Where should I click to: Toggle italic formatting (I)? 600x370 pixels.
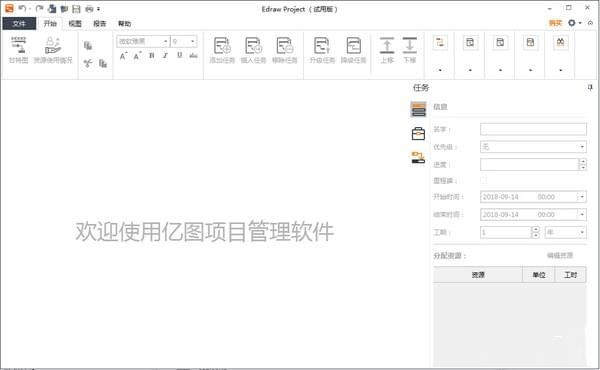click(x=165, y=56)
